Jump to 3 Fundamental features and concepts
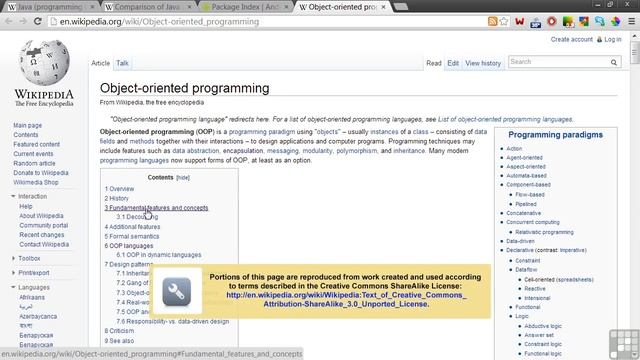Screen dimensions: 640x360 [x=156, y=208]
